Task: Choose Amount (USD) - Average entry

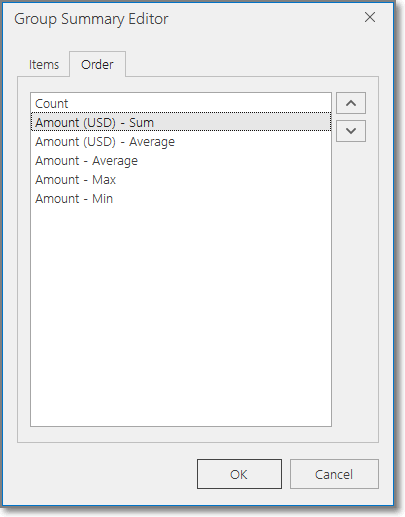Action: coord(181,142)
